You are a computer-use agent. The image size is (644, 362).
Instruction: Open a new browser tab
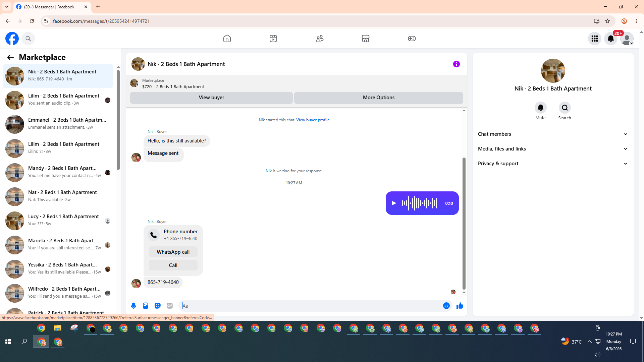coord(98,7)
